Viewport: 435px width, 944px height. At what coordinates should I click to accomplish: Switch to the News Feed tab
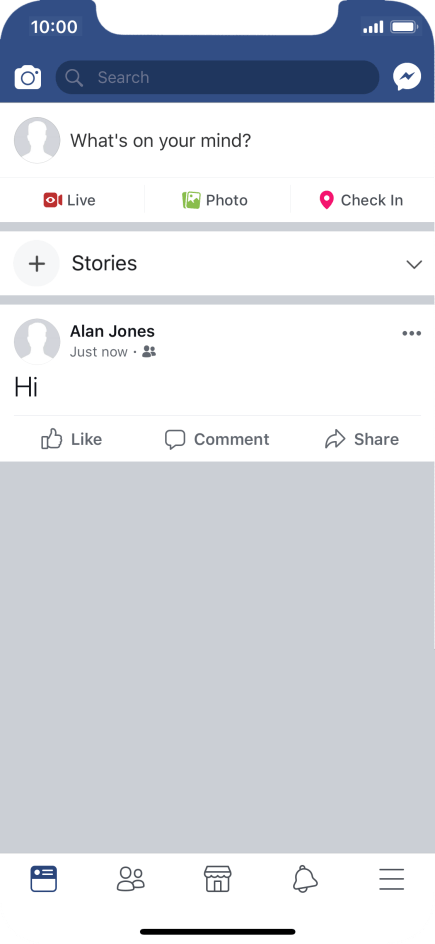click(44, 879)
